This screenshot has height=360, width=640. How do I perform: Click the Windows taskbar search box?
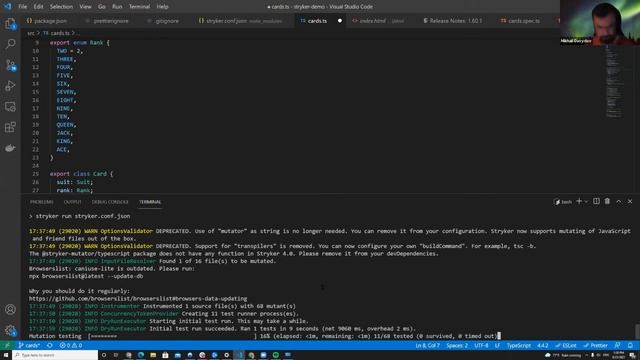[55, 355]
